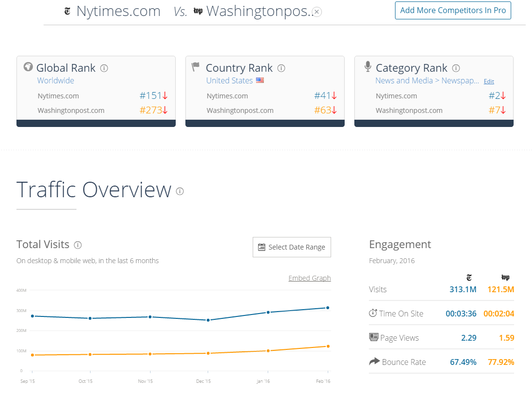Image resolution: width=532 pixels, height=409 pixels.
Task: Click Washington Post icon in Engagement column header
Action: [x=505, y=278]
